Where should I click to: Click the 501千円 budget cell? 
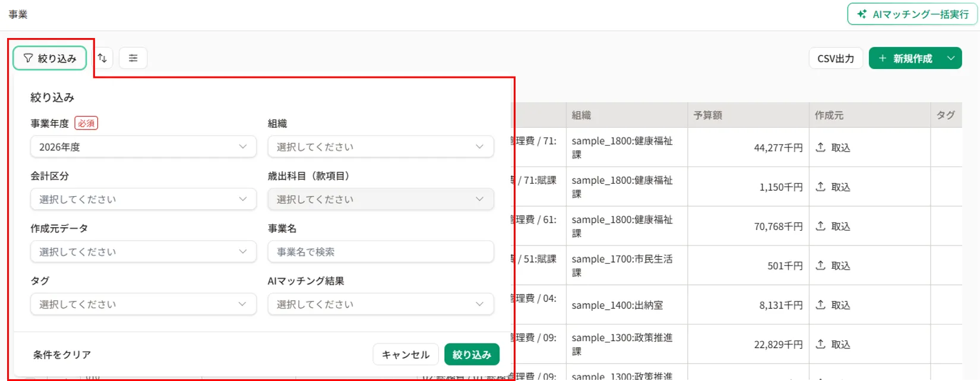click(x=748, y=266)
